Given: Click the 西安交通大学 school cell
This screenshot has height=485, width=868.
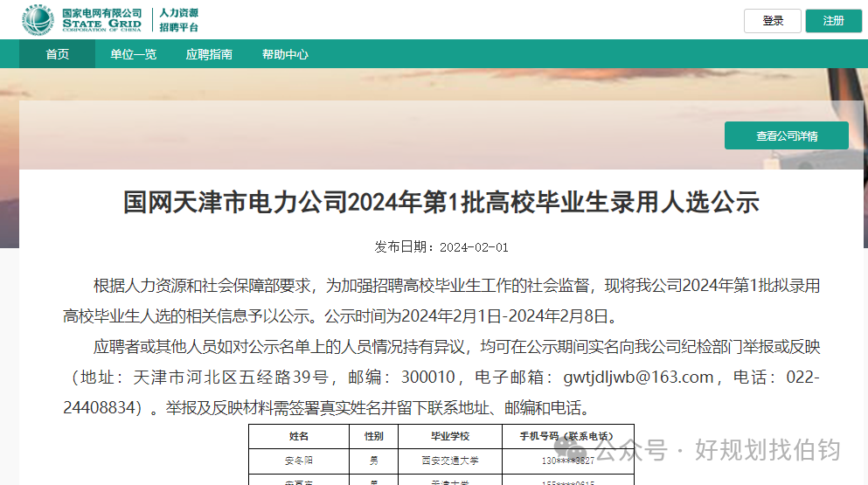Looking at the screenshot, I should [x=450, y=461].
